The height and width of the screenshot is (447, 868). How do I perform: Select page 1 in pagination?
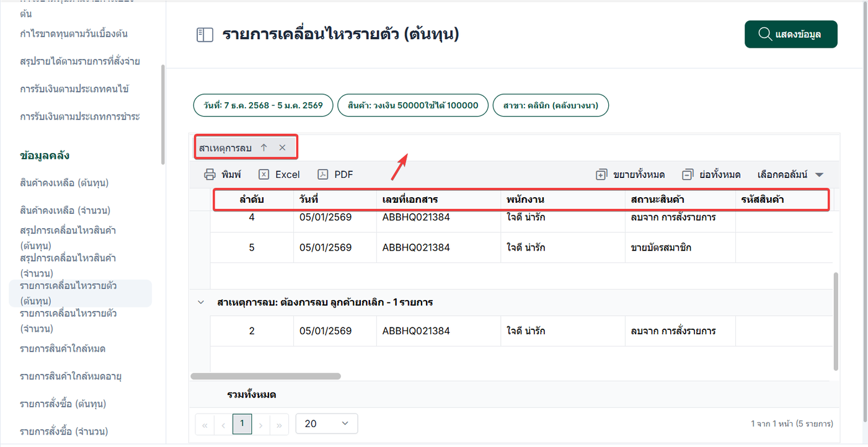click(242, 424)
